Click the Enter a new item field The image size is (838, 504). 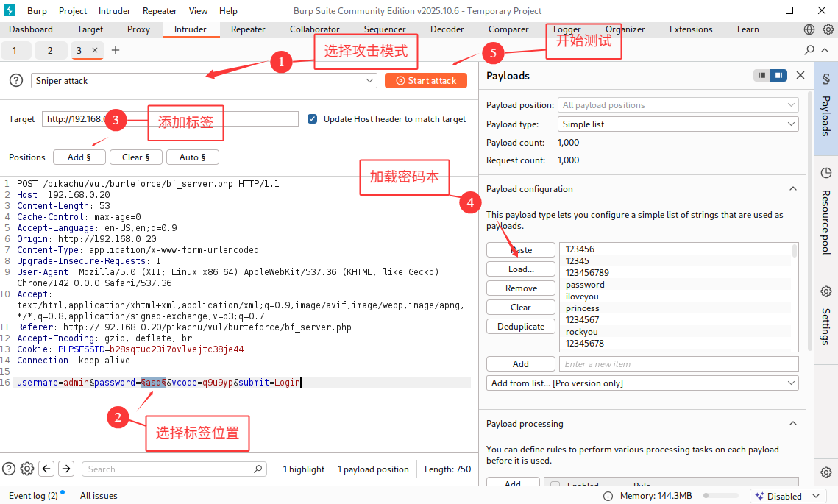point(679,364)
